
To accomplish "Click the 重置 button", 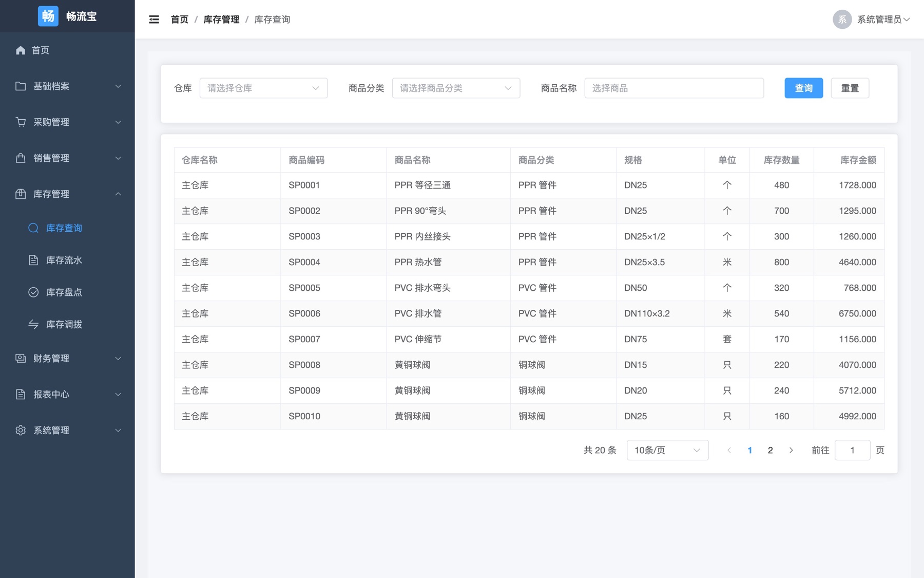I will pyautogui.click(x=850, y=88).
